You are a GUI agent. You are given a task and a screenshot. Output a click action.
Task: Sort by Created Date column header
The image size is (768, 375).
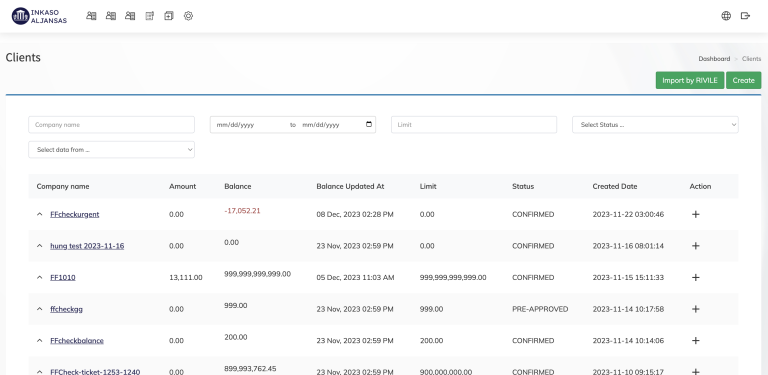[x=614, y=187]
